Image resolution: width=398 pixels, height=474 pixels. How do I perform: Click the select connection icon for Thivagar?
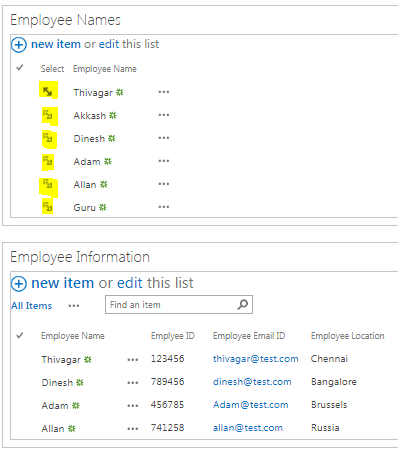(x=48, y=91)
